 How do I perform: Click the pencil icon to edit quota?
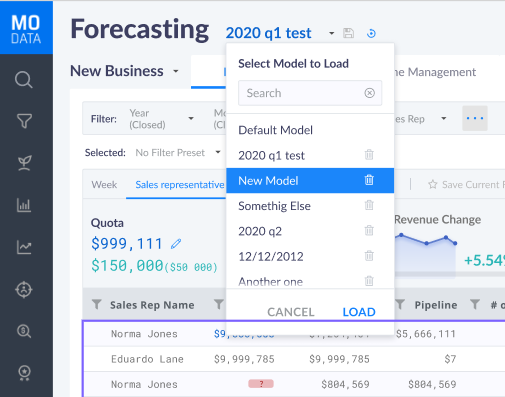176,244
